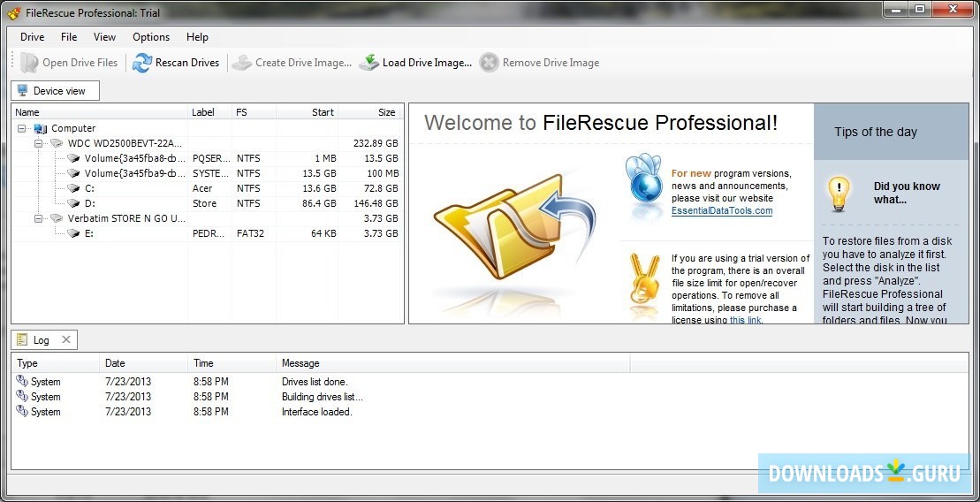Collapse the Computer tree node

coord(22,128)
